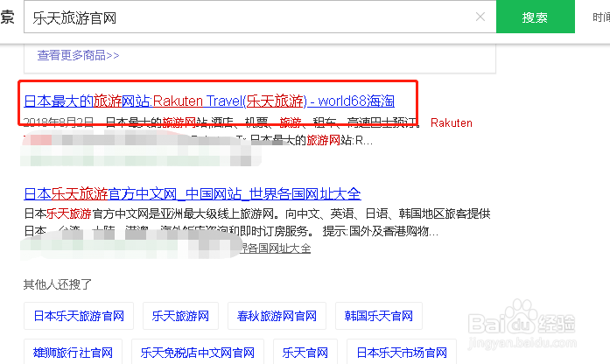Click the 界各国网址大全 source link
Image resolution: width=610 pixels, height=364 pixels.
(276, 248)
